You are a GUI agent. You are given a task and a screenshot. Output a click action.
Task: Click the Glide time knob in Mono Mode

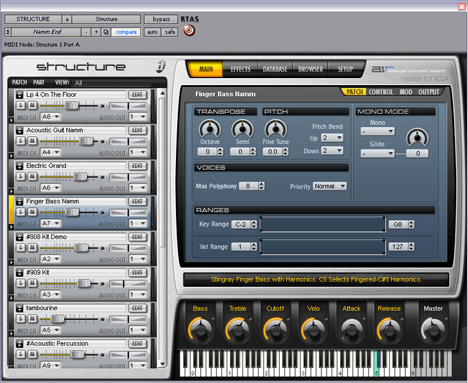[x=417, y=137]
